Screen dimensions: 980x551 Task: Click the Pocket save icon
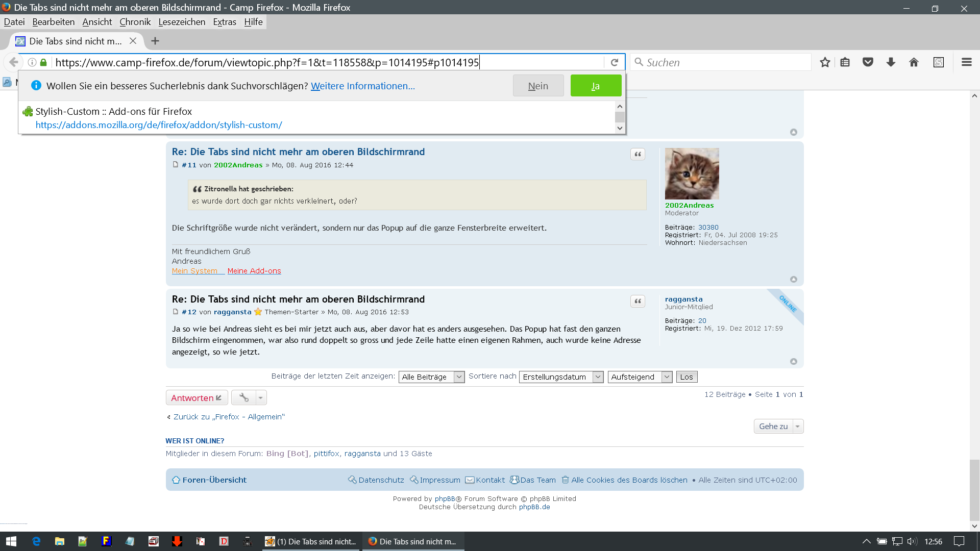point(868,62)
